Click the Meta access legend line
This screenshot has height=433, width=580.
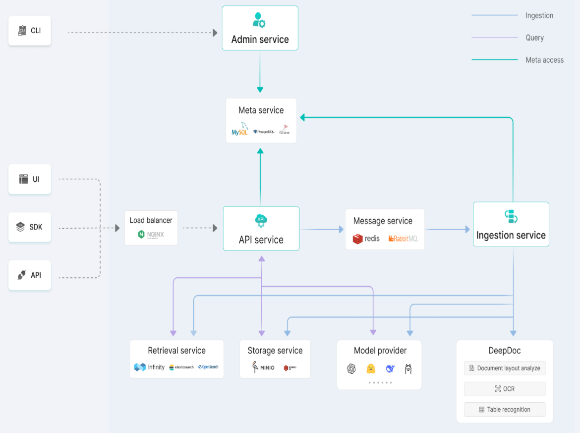point(495,60)
